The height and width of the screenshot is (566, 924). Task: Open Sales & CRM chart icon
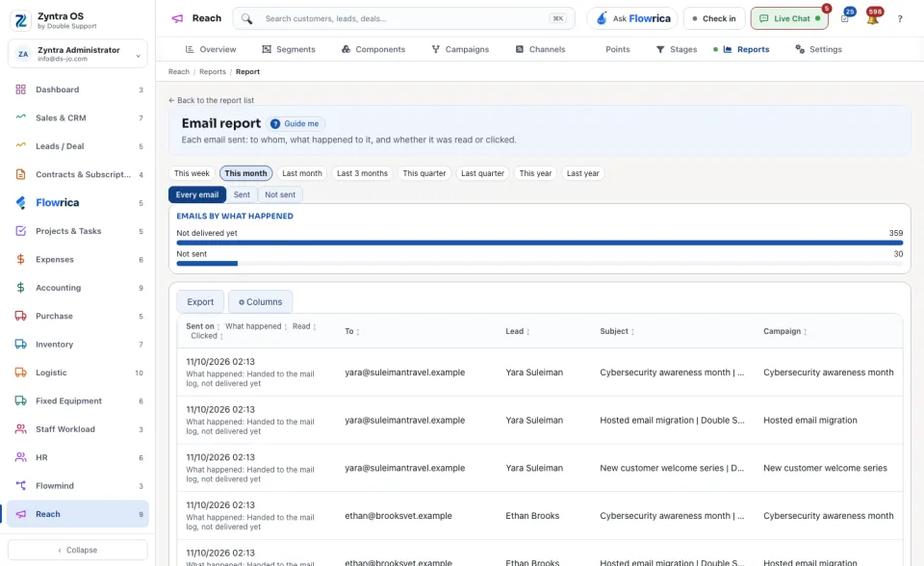(x=20, y=117)
